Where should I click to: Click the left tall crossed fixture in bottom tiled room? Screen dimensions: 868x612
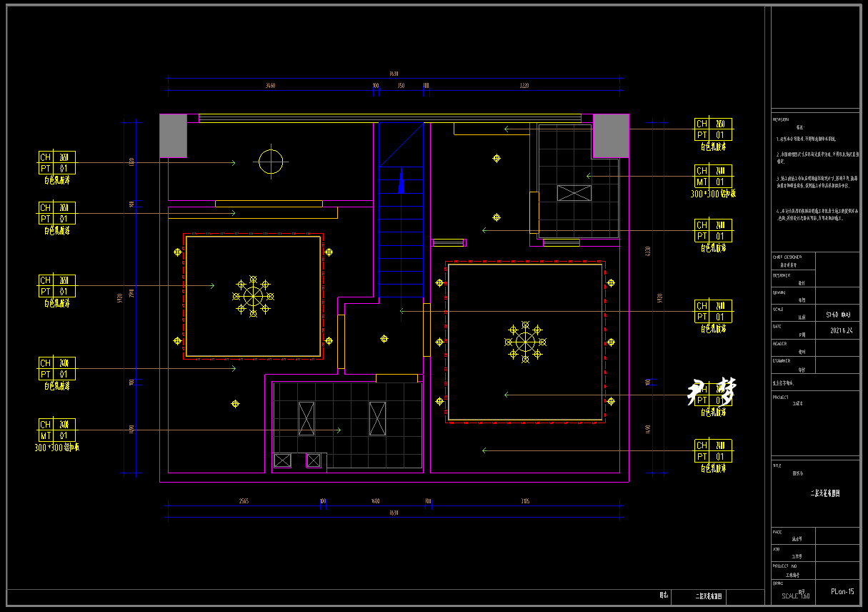306,418
